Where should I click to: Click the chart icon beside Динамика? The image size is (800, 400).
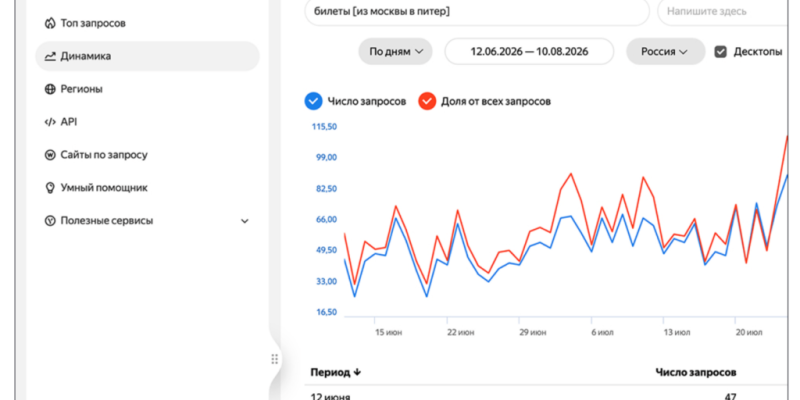coord(49,56)
